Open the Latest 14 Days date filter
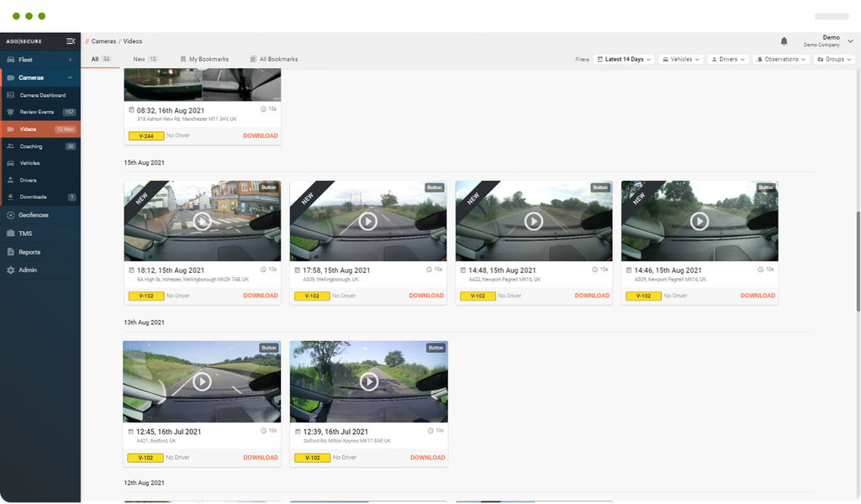The width and height of the screenshot is (861, 504). click(624, 60)
